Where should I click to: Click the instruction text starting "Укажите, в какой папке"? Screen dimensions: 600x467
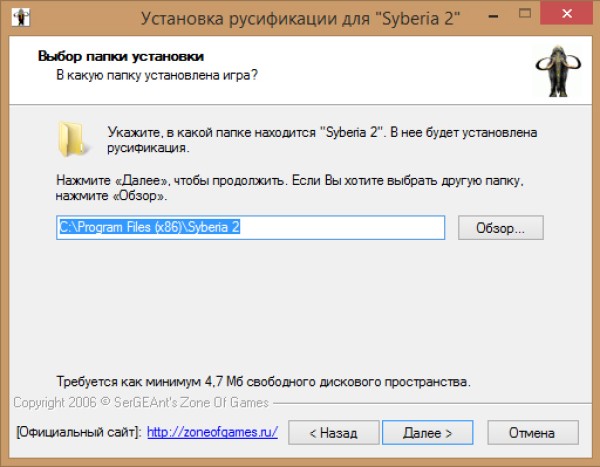(x=322, y=140)
